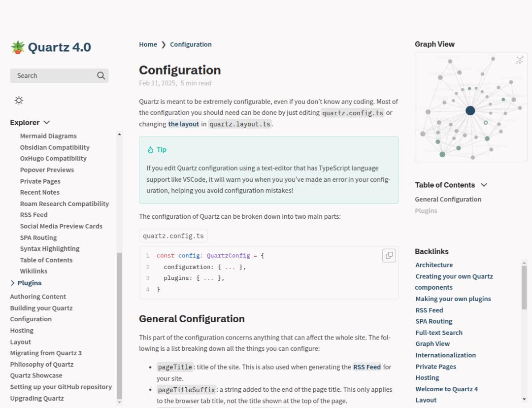This screenshot has height=408, width=532.
Task: Toggle dark mode with the sun icon
Action: tap(19, 101)
